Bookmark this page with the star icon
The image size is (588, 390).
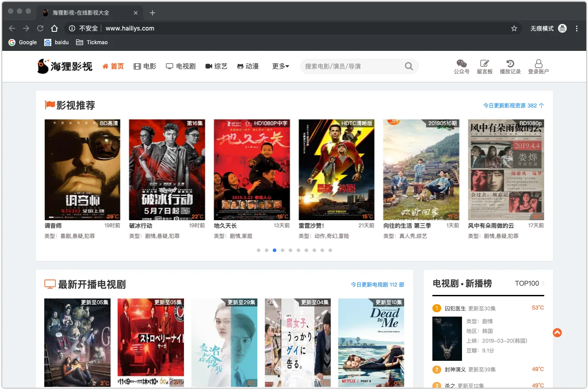click(x=514, y=28)
